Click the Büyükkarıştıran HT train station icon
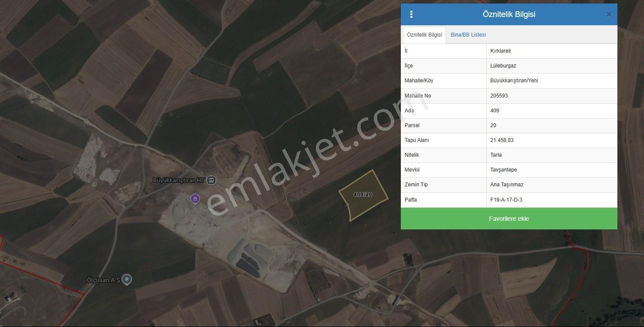This screenshot has height=327, width=644. [x=211, y=180]
